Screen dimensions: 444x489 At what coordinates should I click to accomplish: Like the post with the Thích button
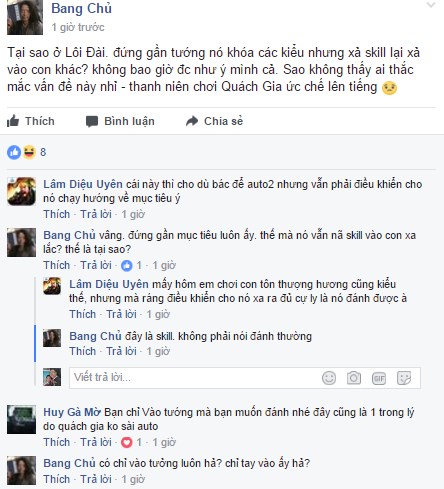click(x=31, y=121)
